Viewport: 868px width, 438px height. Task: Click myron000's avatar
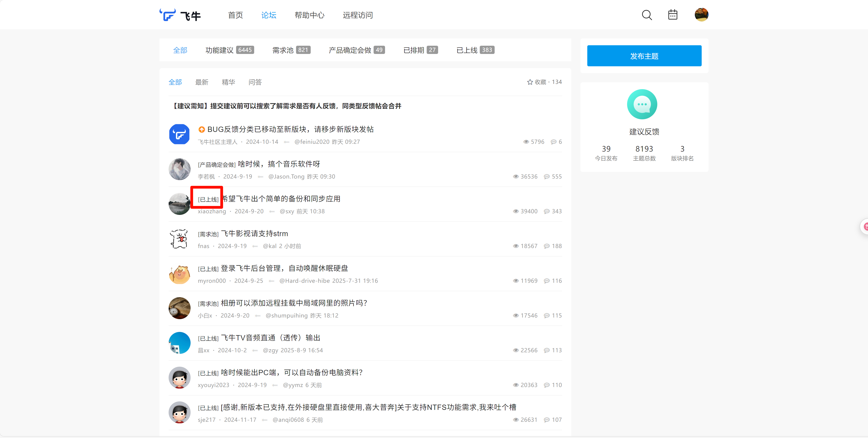179,273
